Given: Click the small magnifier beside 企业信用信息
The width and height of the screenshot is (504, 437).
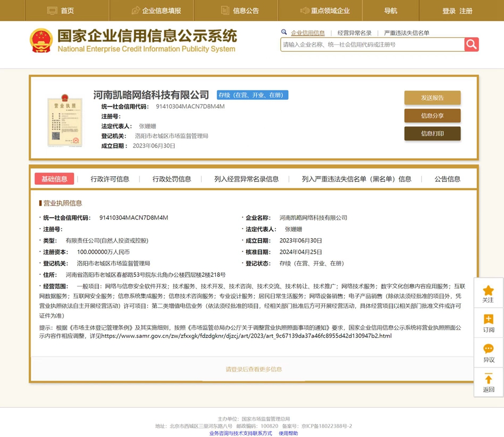Looking at the screenshot, I should point(284,32).
